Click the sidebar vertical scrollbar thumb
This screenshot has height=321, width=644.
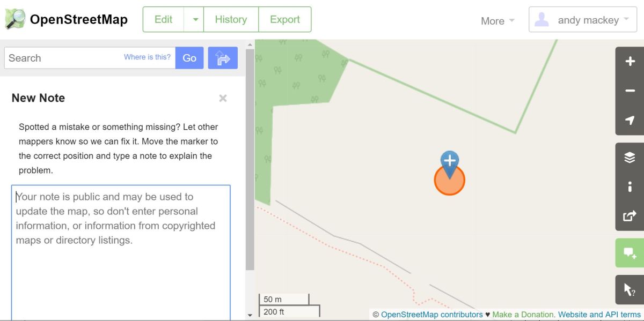coord(250,160)
